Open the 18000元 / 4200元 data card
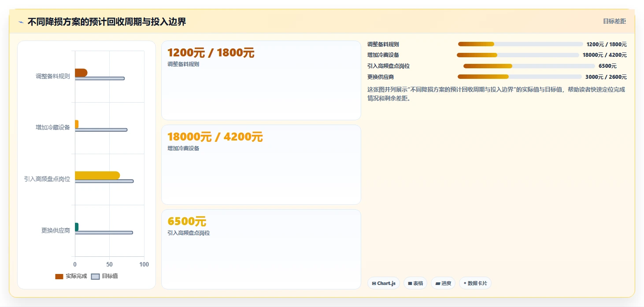 click(261, 165)
